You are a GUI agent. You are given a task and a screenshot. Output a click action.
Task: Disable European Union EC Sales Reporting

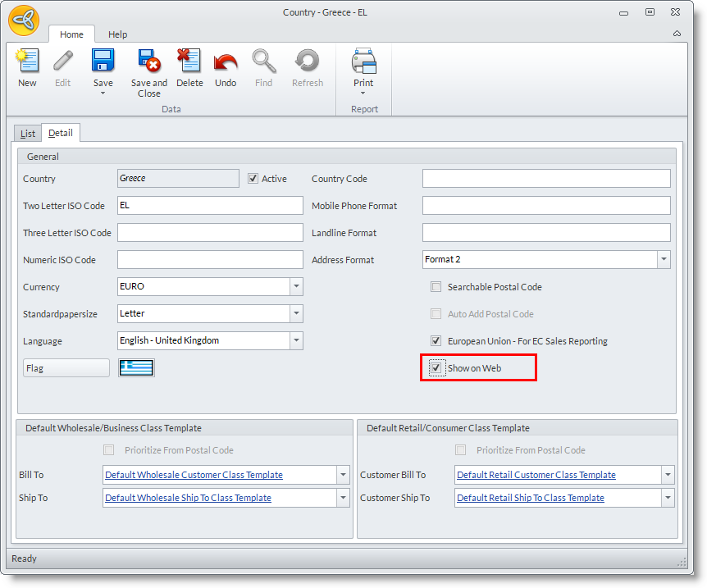click(436, 341)
